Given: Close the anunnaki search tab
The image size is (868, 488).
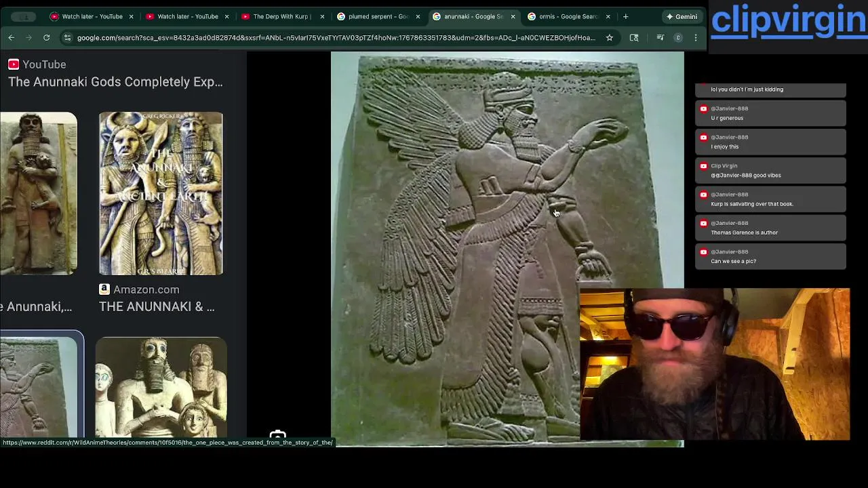Looking at the screenshot, I should click(x=513, y=16).
